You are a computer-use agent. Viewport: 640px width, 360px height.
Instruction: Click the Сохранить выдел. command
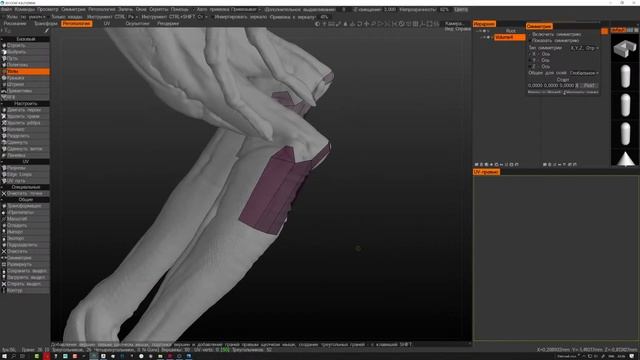coord(25,271)
